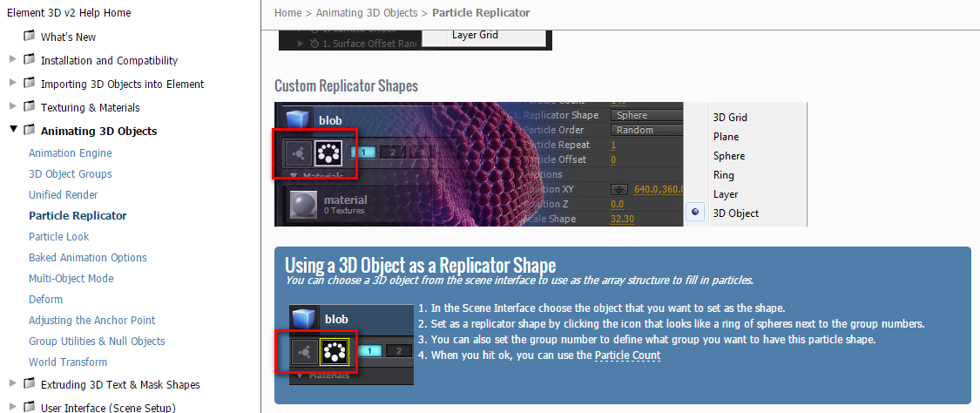This screenshot has height=413, width=980.
Task: Click Replicator Shape Sphere dropdown in screenshot
Action: tap(646, 115)
